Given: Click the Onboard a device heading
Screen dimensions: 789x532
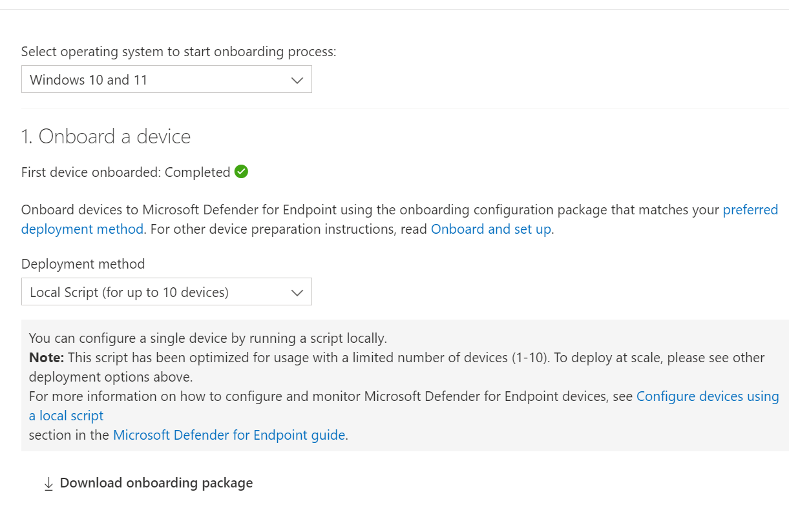Looking at the screenshot, I should (106, 136).
